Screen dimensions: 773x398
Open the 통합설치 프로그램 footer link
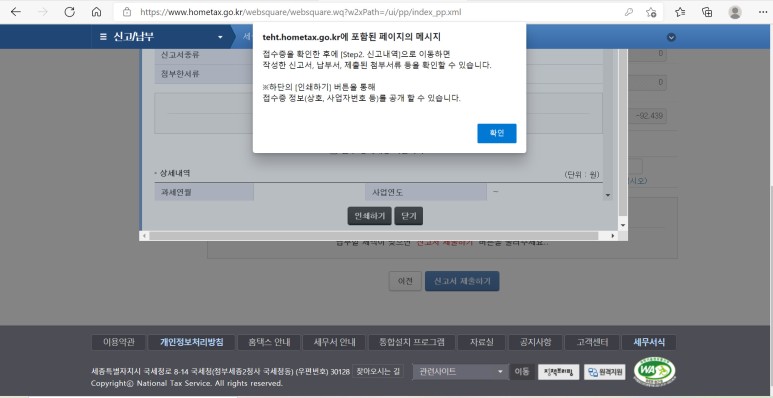(412, 342)
